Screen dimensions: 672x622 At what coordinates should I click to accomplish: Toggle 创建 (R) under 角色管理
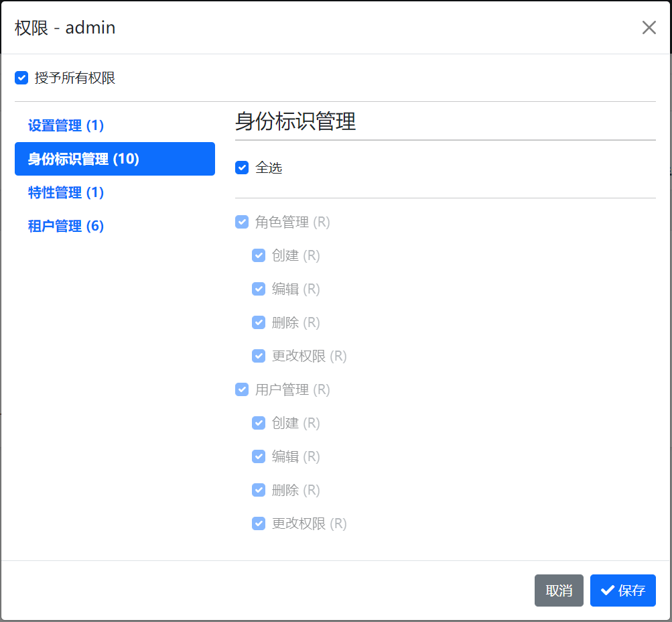pos(259,255)
